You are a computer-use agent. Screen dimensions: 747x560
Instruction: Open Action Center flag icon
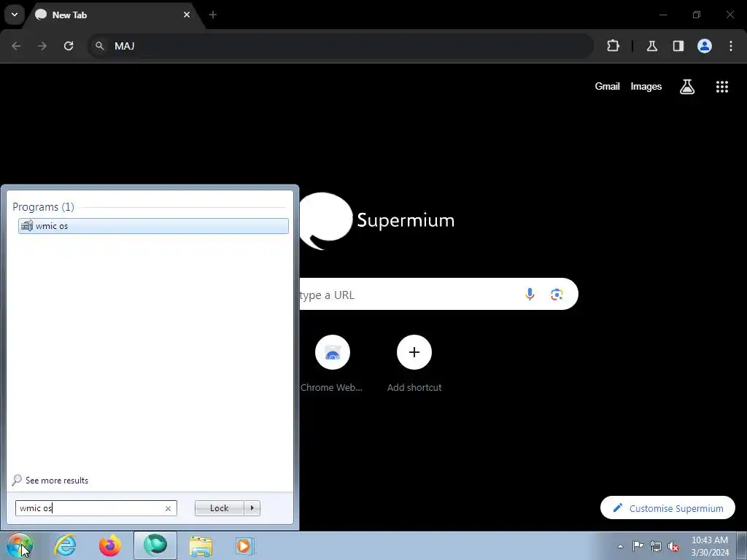[x=638, y=546]
